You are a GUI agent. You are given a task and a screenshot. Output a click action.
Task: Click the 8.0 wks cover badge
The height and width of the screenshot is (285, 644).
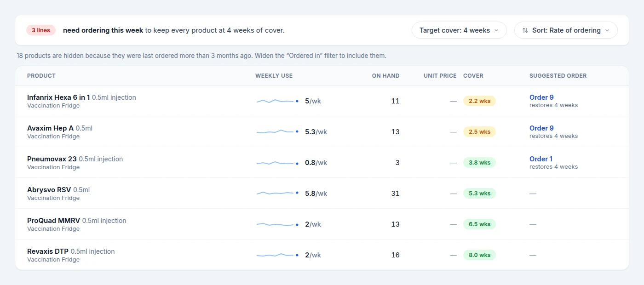coord(479,255)
